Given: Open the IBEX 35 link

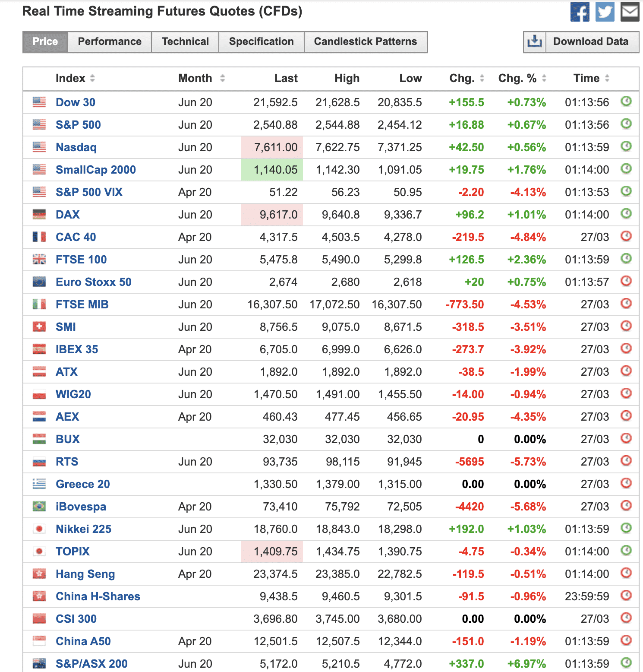Looking at the screenshot, I should click(x=77, y=349).
